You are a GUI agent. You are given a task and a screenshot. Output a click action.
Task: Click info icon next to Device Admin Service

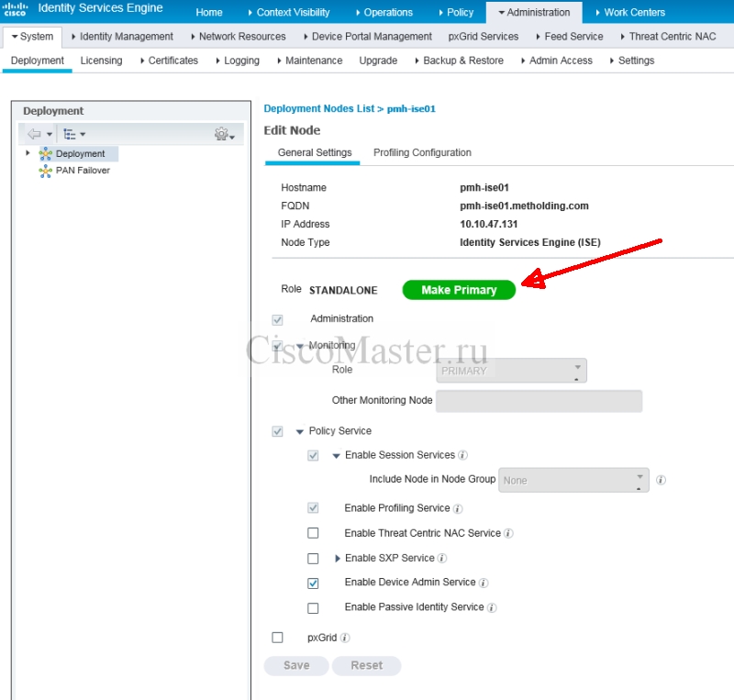click(x=484, y=583)
